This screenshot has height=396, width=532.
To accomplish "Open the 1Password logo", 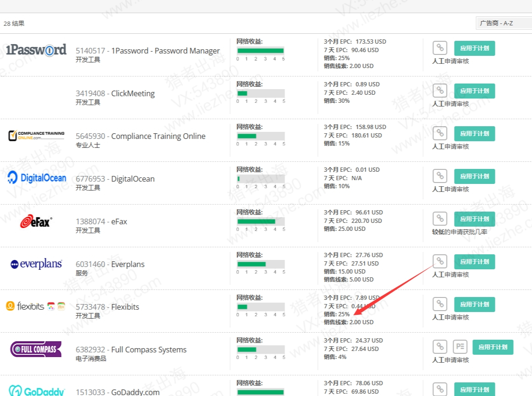I will click(x=36, y=50).
